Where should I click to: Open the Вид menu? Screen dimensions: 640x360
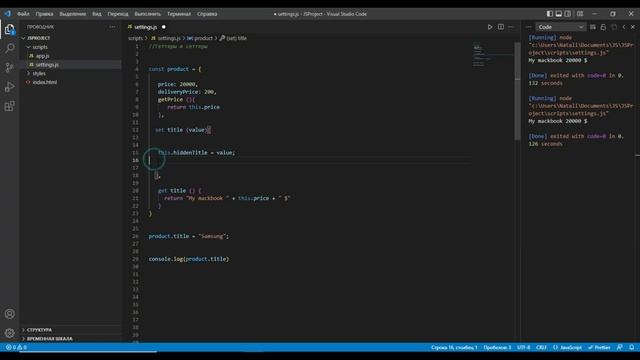tap(97, 14)
